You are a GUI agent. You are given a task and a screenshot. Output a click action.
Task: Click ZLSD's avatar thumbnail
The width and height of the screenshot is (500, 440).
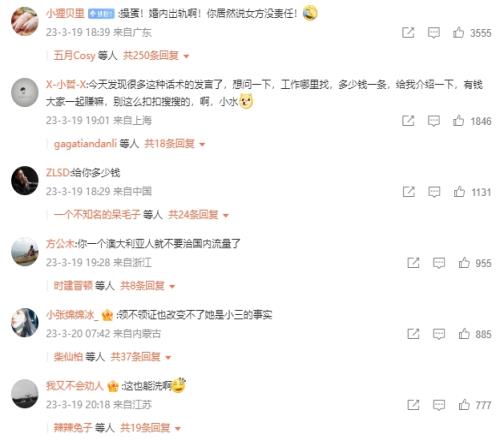[25, 180]
